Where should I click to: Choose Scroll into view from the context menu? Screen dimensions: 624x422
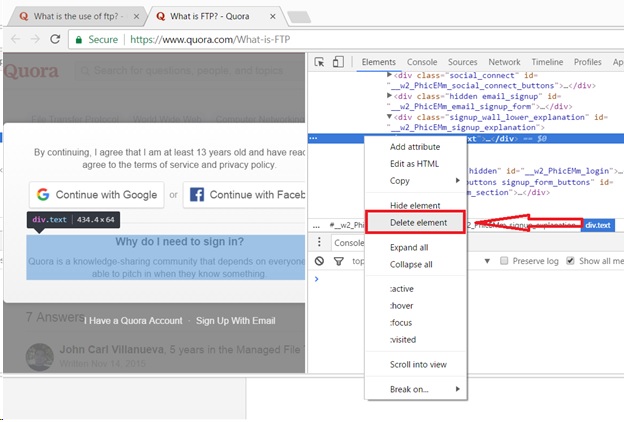coord(415,364)
